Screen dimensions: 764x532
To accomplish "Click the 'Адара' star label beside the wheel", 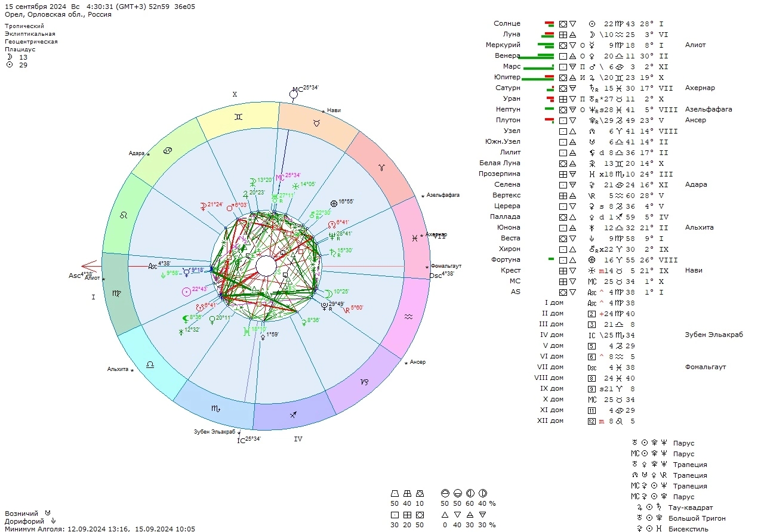I will click(136, 153).
